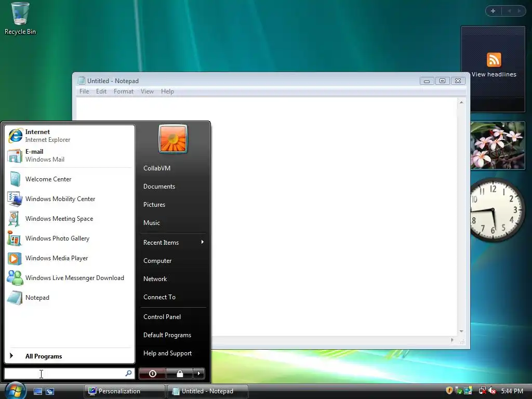Expand Recent Items submenu

click(174, 242)
